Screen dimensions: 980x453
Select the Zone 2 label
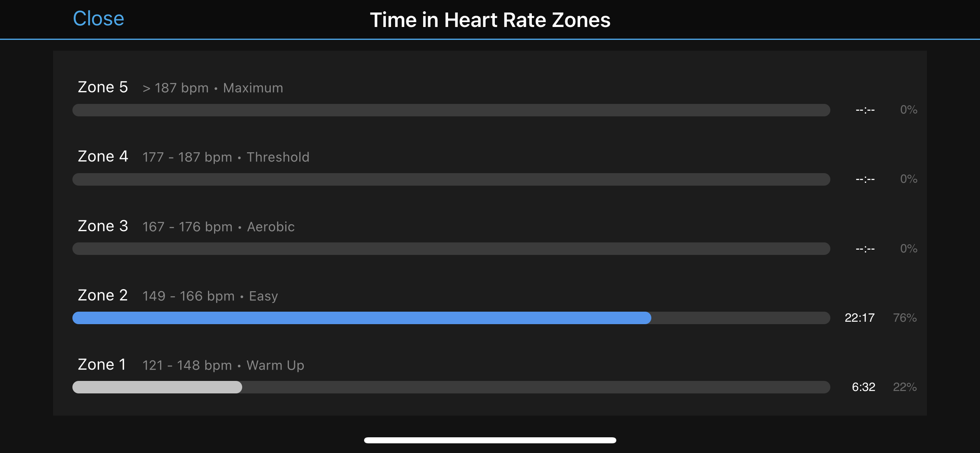point(103,295)
